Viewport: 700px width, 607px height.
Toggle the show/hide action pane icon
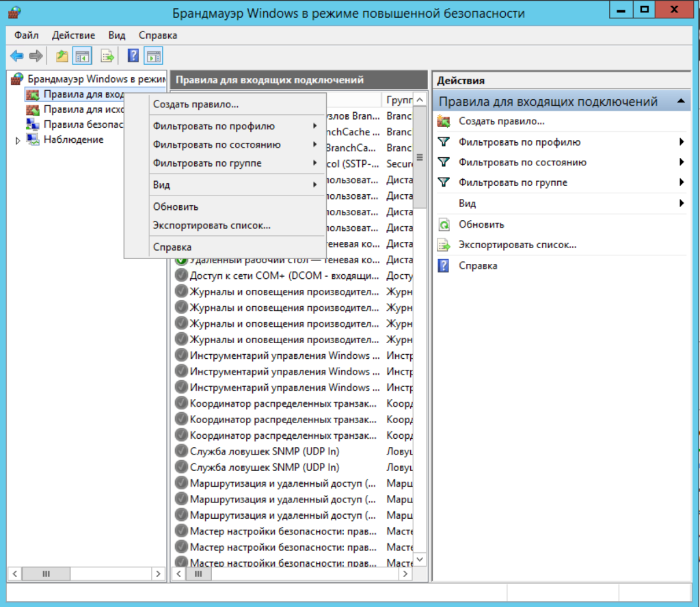154,56
